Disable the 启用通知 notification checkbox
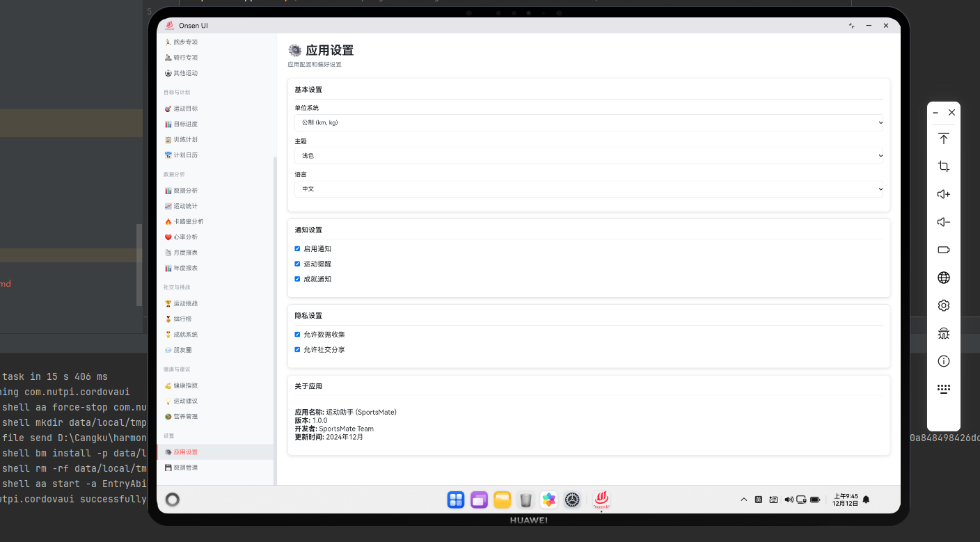 (297, 248)
